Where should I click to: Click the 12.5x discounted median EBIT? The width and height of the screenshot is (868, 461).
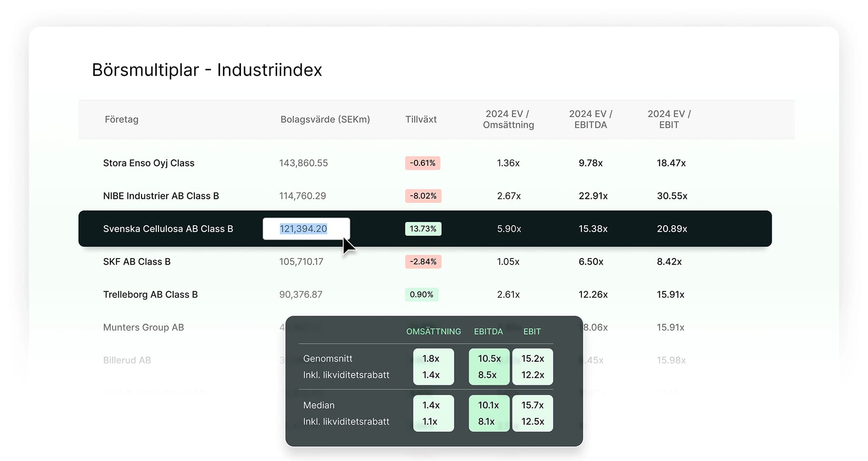[533, 422]
